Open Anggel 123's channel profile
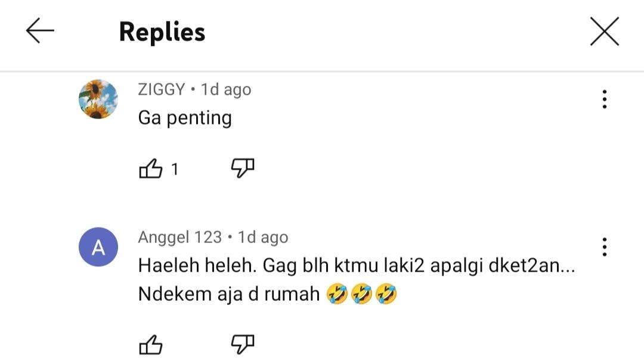The height and width of the screenshot is (364, 644). [179, 237]
